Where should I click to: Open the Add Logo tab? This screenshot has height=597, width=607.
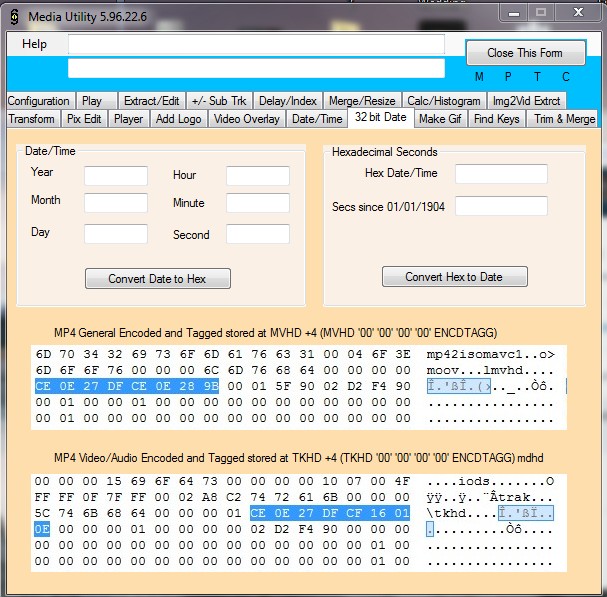(178, 119)
